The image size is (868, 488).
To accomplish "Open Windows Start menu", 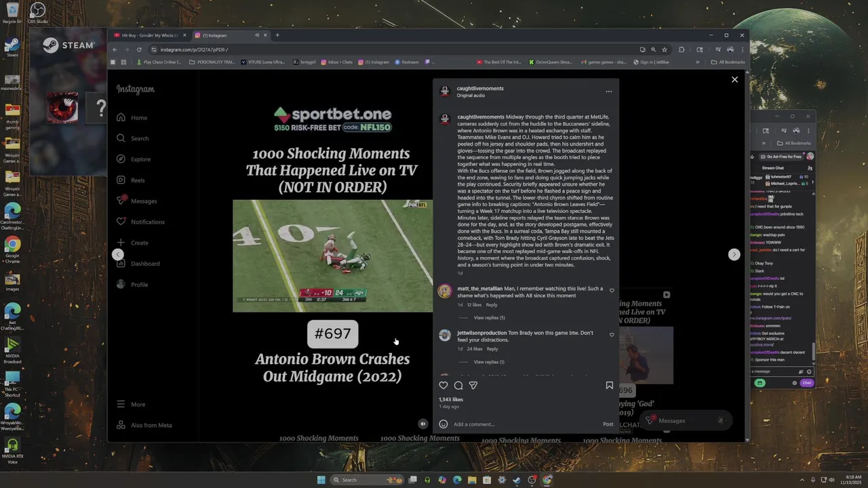I will [x=321, y=480].
